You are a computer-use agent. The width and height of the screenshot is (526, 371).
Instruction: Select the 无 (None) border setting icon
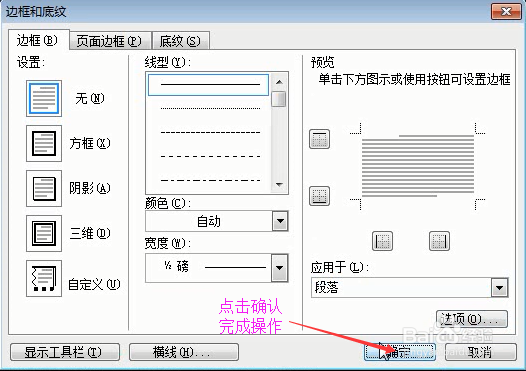[x=44, y=98]
